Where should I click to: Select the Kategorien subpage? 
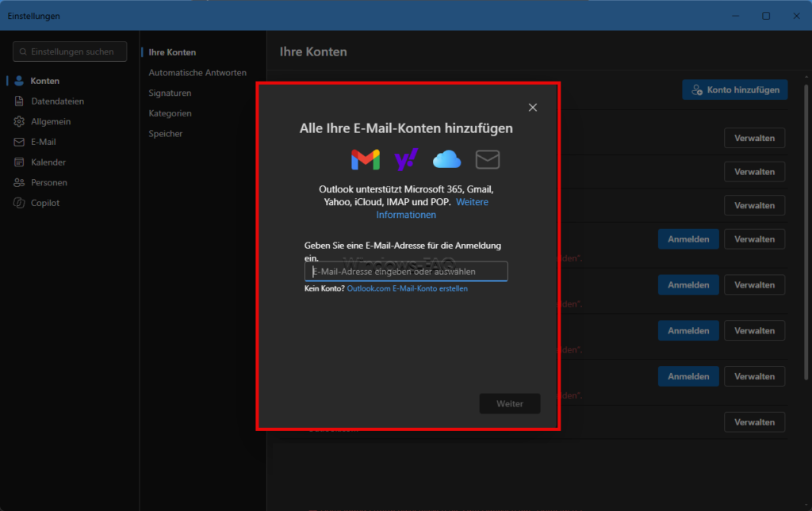(x=170, y=113)
